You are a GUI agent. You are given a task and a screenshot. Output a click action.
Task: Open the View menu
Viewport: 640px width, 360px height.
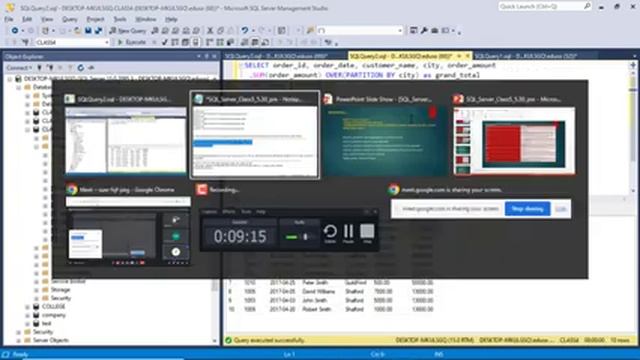(47, 19)
